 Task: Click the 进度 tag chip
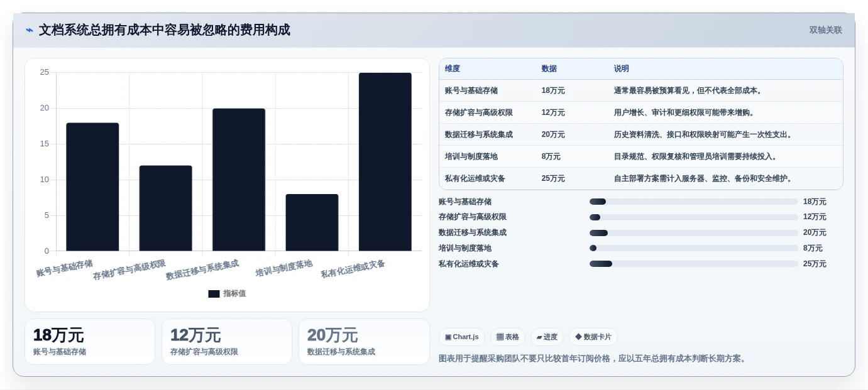click(x=547, y=337)
